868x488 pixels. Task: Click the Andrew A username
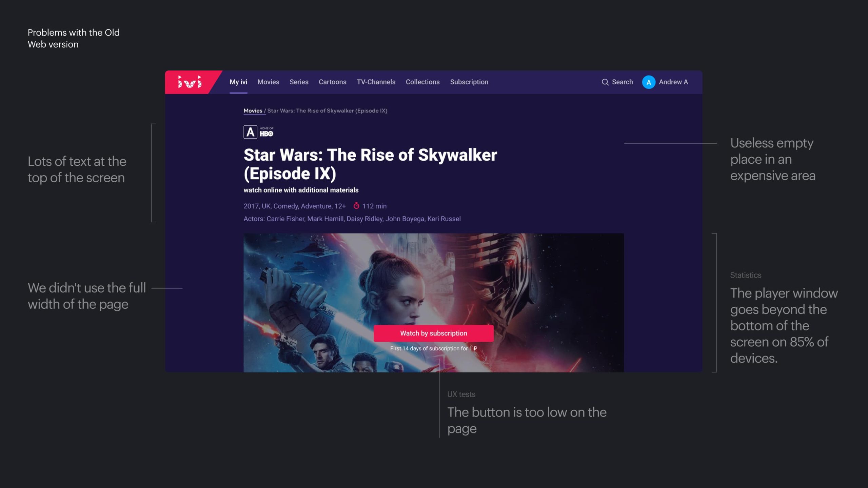(x=673, y=82)
